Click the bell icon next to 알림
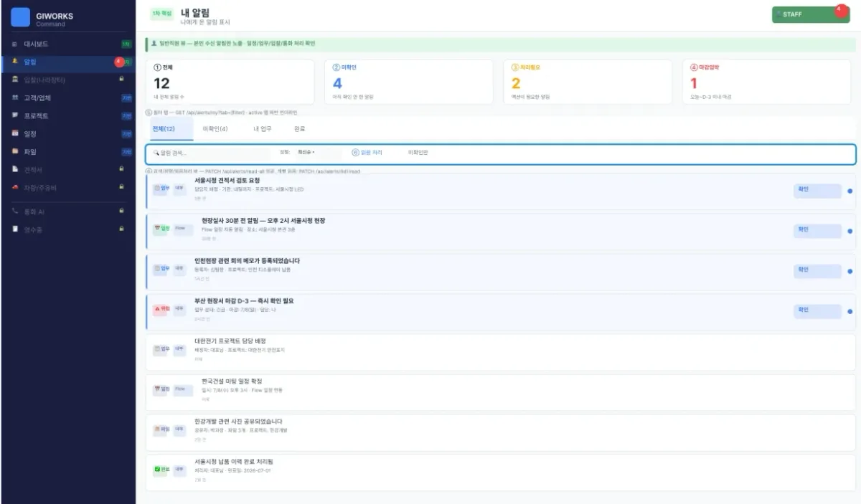Image resolution: width=861 pixels, height=504 pixels. point(15,62)
